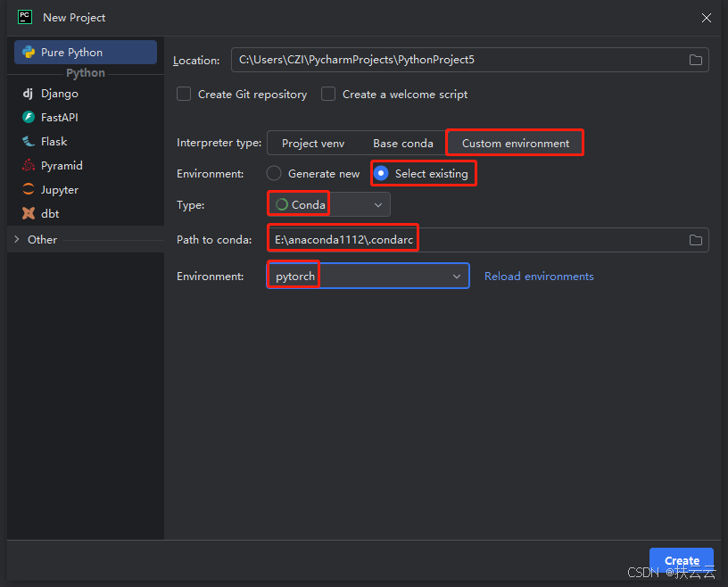The height and width of the screenshot is (587, 728).
Task: Switch to Custom environment interpreter type
Action: point(516,143)
